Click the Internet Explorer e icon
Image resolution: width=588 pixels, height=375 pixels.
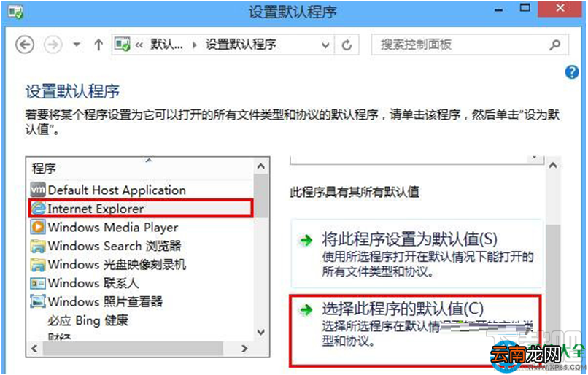click(x=37, y=209)
